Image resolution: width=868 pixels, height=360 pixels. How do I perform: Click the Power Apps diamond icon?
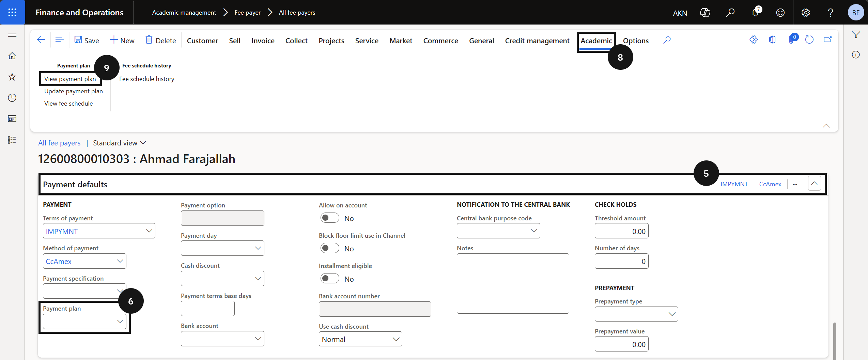(754, 40)
